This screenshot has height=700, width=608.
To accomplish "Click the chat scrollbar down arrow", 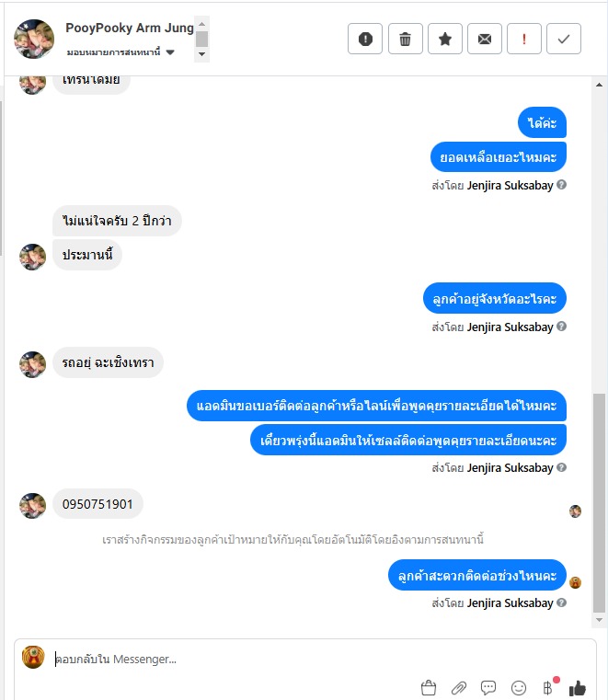I will [599, 620].
